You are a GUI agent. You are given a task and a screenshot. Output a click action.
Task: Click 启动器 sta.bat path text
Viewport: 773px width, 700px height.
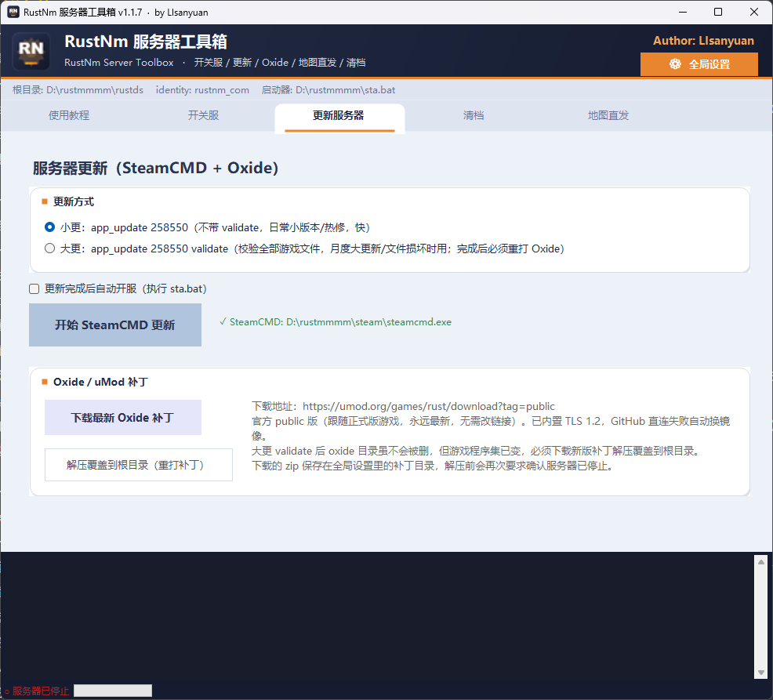(328, 90)
